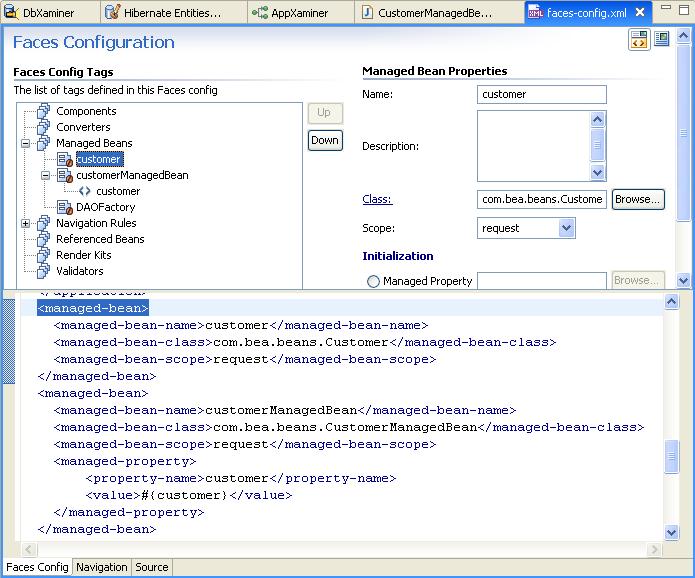
Task: Click the Components folder icon
Action: (43, 111)
